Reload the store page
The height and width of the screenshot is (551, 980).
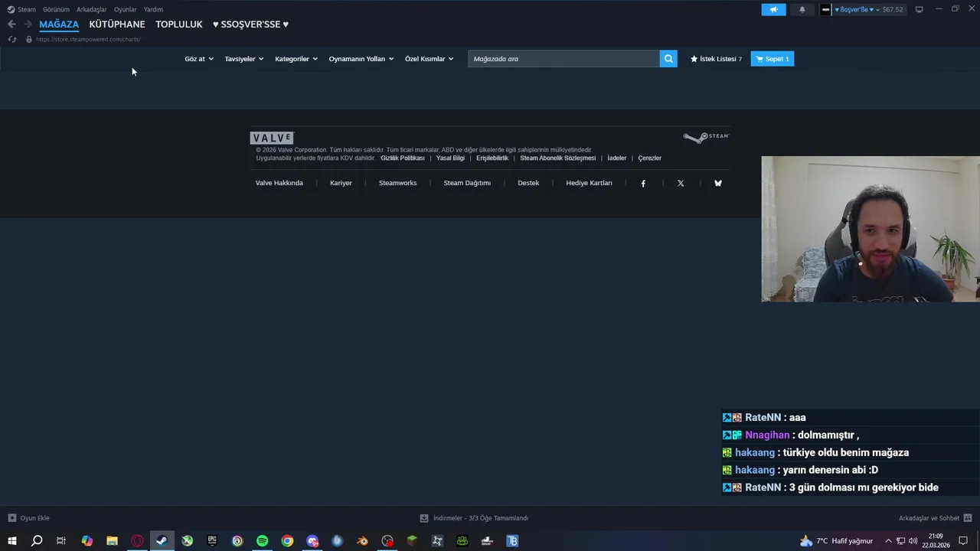click(12, 39)
